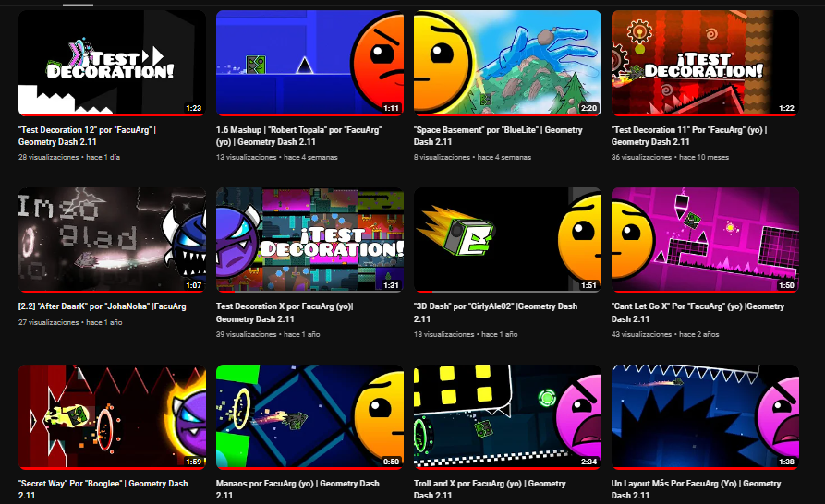Click the 2:20 duration badge
This screenshot has height=504, width=825.
[588, 108]
